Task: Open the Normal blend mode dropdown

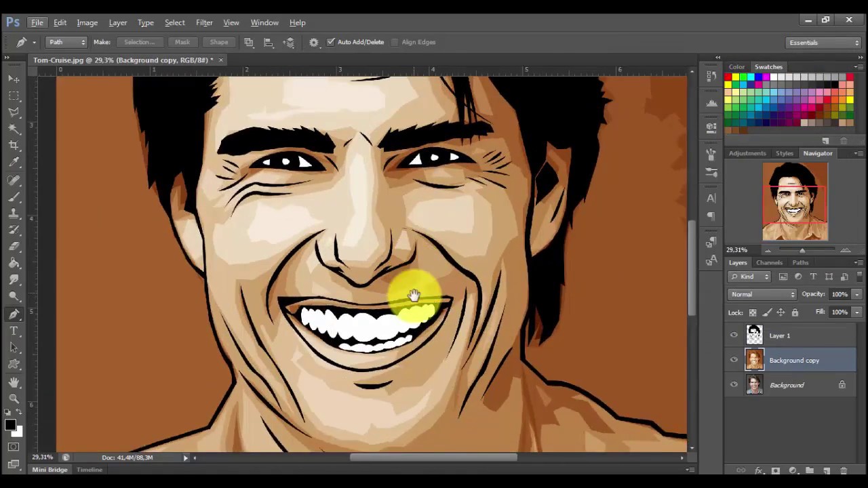Action: 763,294
